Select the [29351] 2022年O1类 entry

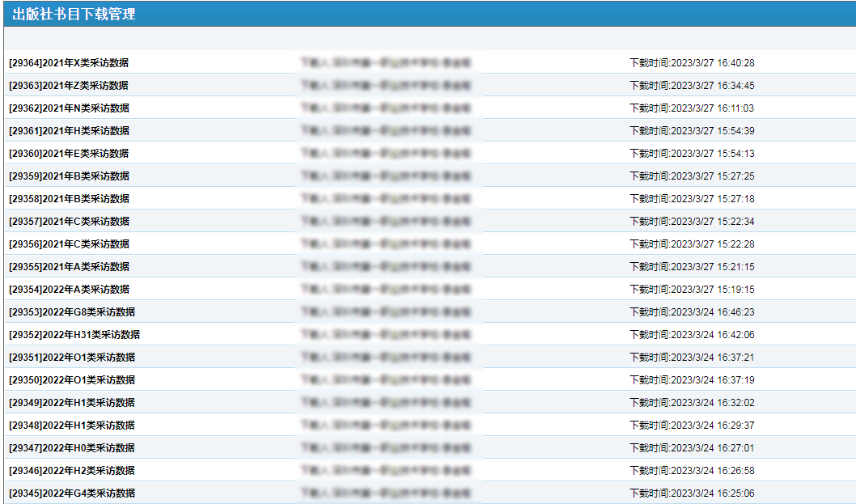click(72, 358)
